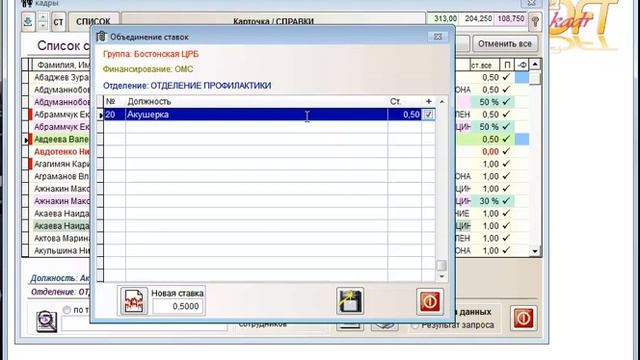Click the blue swatch in the Абаджев row
Viewport: 640px width, 360px height.
[x=522, y=77]
